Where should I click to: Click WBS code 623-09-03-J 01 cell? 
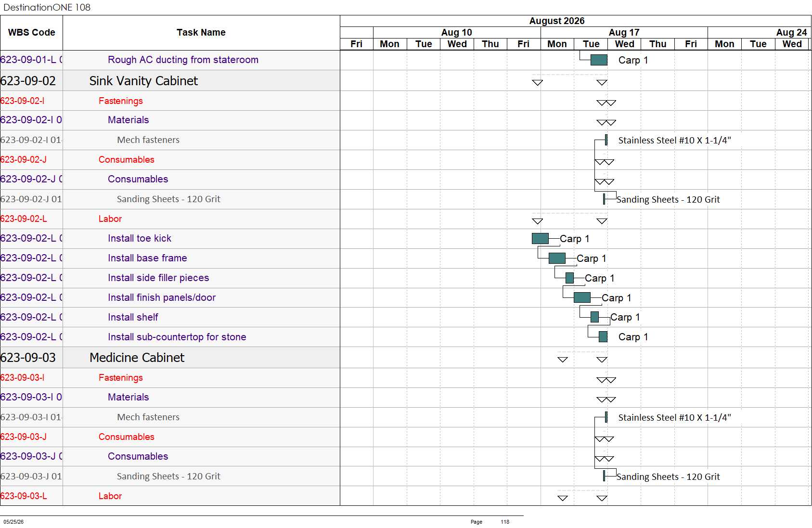pyautogui.click(x=31, y=476)
